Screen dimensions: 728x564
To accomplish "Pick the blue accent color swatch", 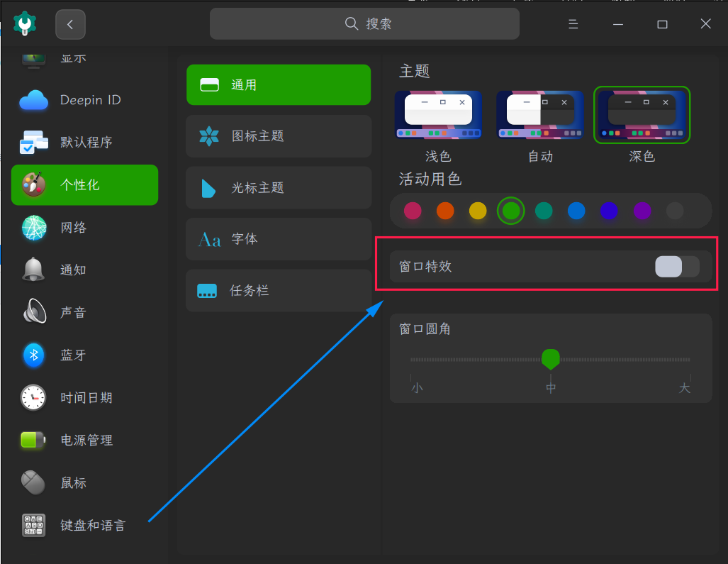I will 576,211.
